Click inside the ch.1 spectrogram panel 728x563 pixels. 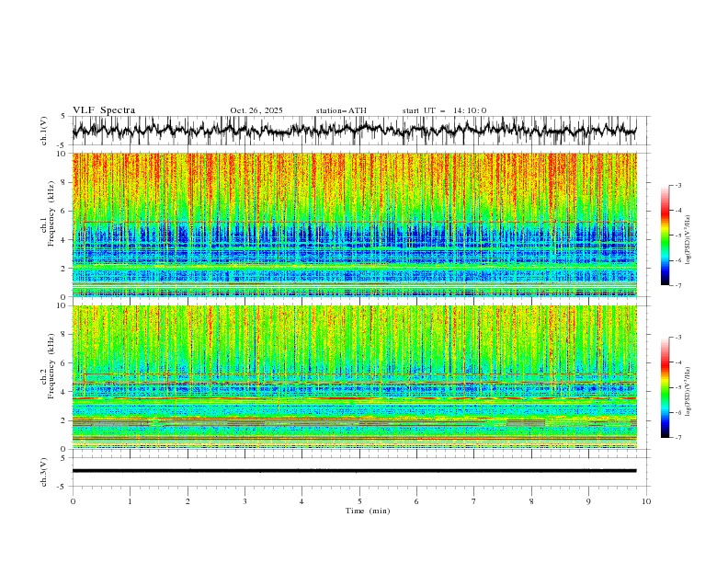(354, 224)
